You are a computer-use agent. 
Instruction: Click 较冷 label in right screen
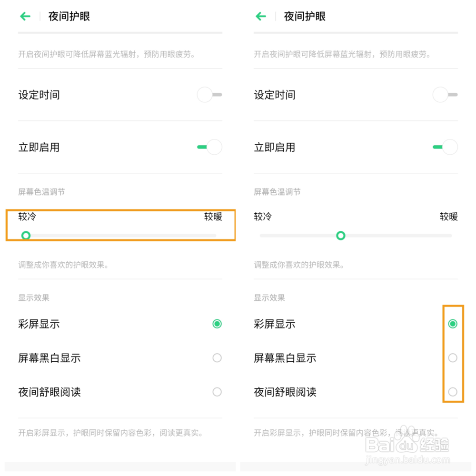tap(263, 217)
